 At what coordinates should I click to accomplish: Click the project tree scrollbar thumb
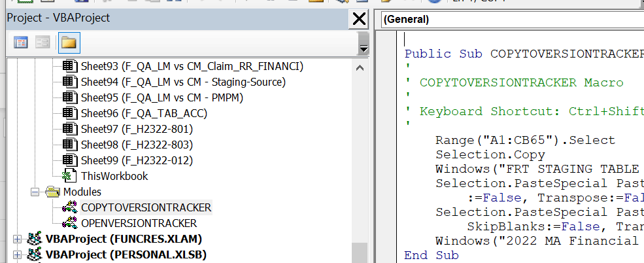(360, 253)
